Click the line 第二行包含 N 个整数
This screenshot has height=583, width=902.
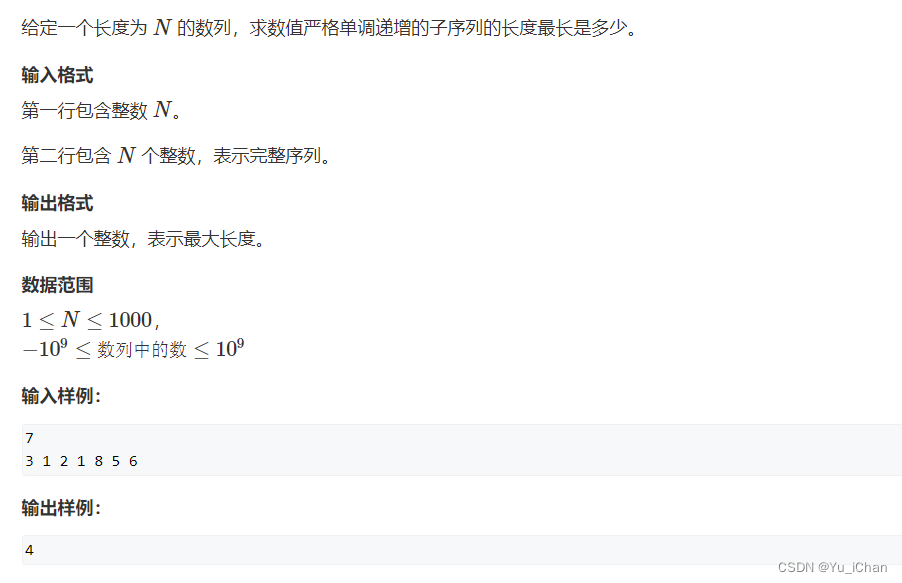(176, 155)
